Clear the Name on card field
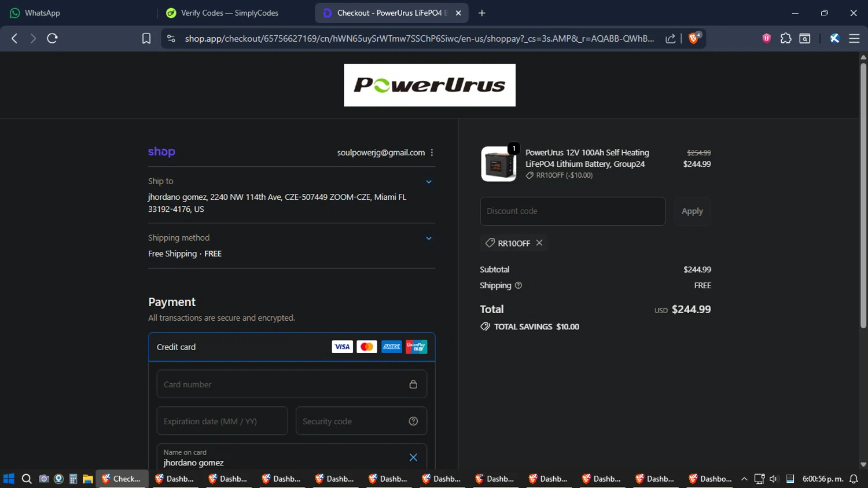The height and width of the screenshot is (488, 868). pos(413,457)
